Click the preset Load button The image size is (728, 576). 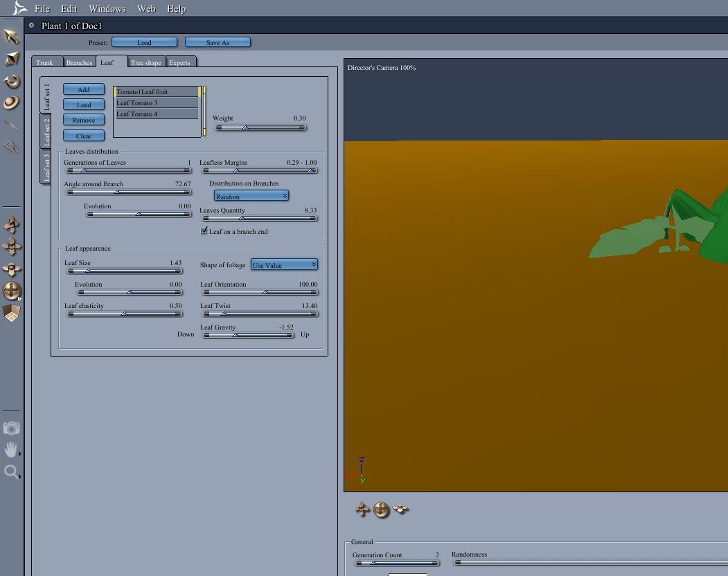tap(144, 42)
